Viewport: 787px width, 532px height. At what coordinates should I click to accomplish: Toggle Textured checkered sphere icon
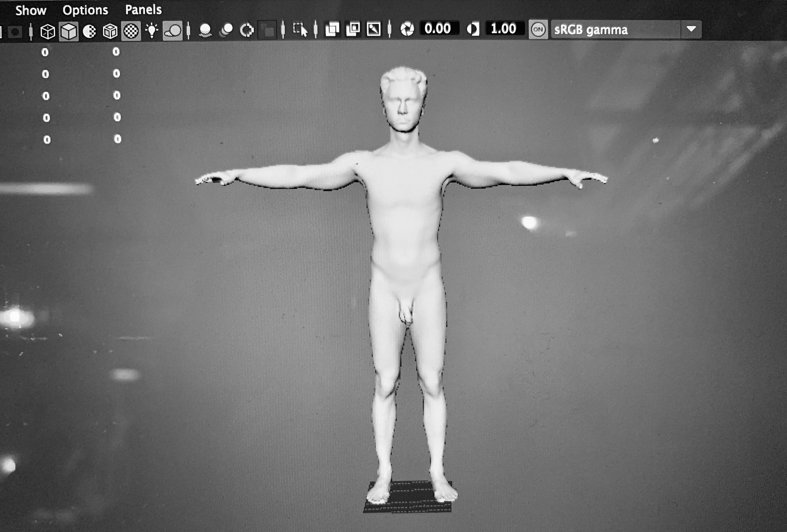click(x=131, y=31)
